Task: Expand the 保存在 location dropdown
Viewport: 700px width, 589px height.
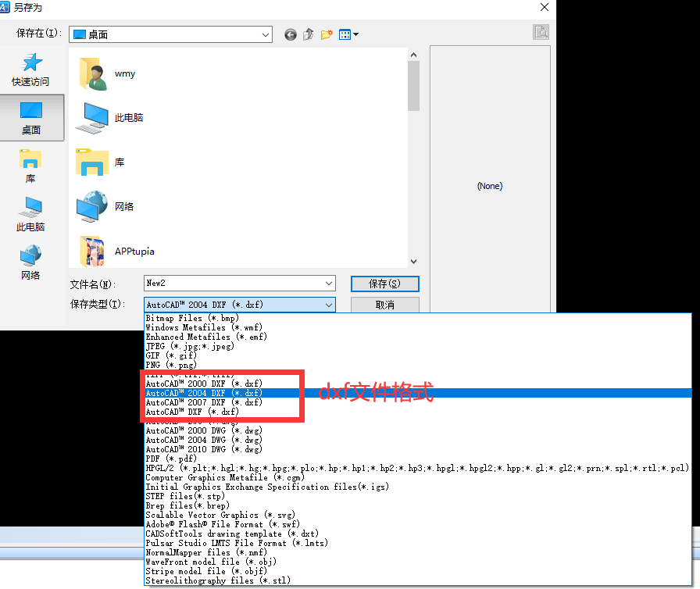Action: tap(265, 35)
